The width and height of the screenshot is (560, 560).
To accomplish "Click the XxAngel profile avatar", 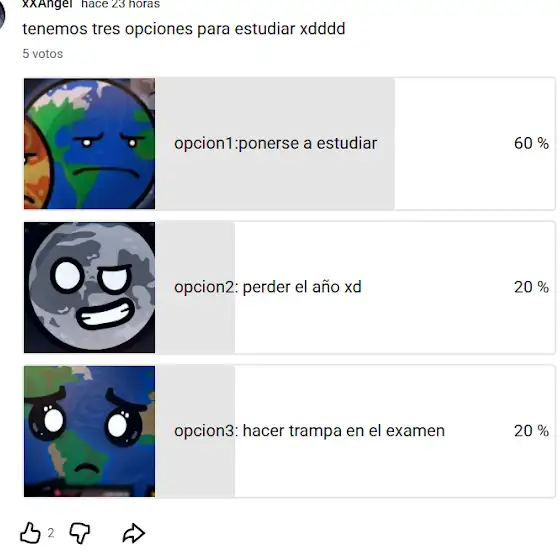I will (2, 14).
